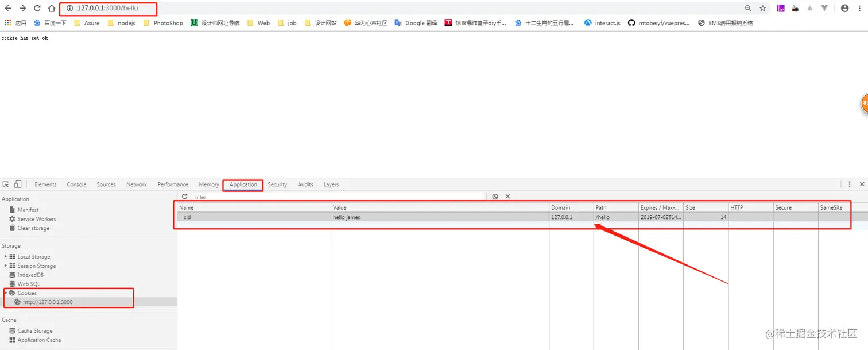This screenshot has height=350, width=868.
Task: Click the zoom magnifier icon in address bar
Action: [x=748, y=9]
